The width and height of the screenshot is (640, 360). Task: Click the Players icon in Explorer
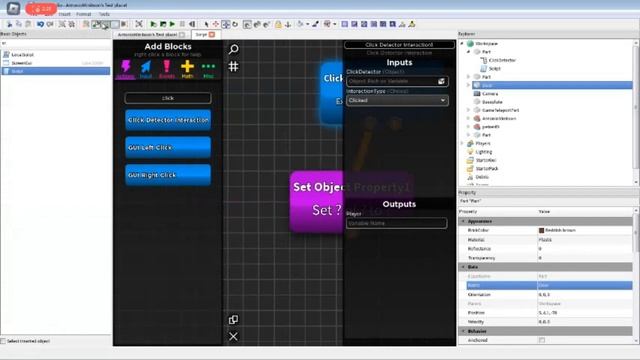tap(470, 143)
